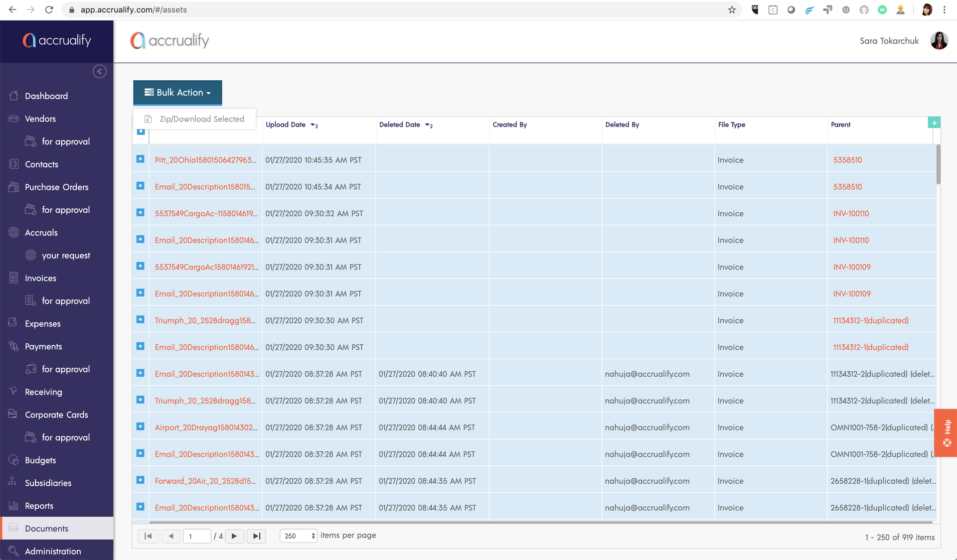Bookmark page with browser star icon
The image size is (957, 560).
732,10
